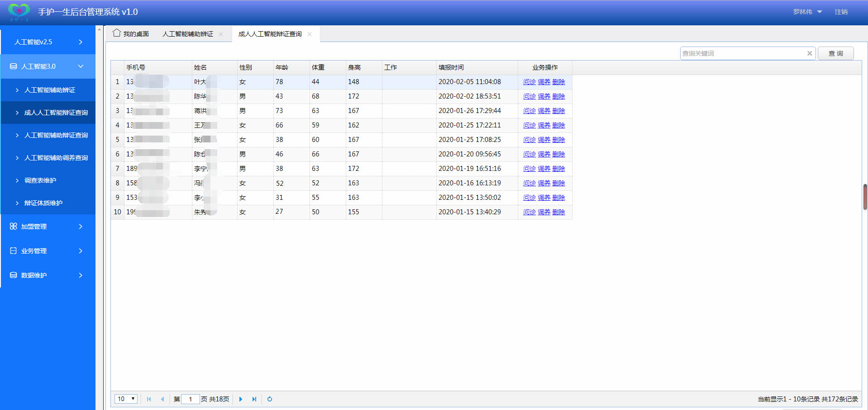
Task: Select cell 2020-01-20 09:56:45
Action: (x=477, y=154)
